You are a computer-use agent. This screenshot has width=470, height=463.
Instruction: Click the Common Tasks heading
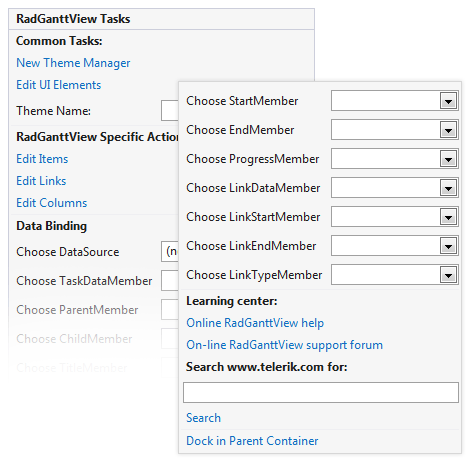click(59, 41)
